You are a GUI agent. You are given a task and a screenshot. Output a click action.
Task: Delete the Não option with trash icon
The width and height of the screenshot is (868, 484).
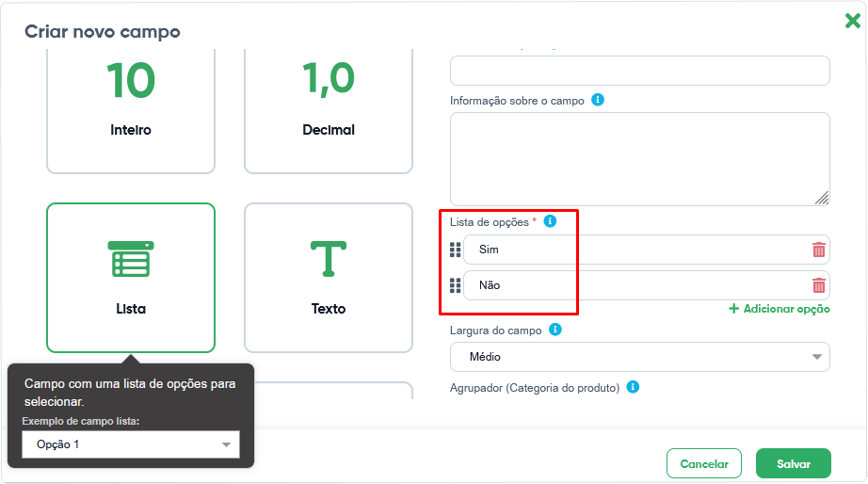click(x=819, y=285)
